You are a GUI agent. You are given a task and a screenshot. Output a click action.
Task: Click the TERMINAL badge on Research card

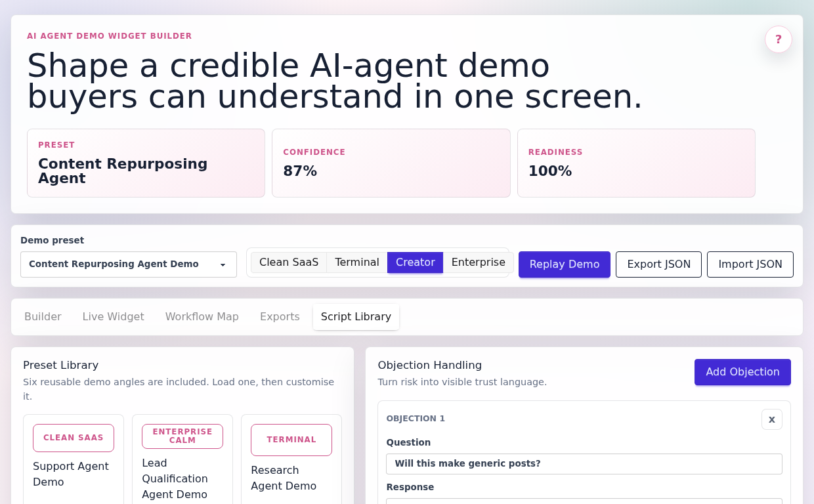[291, 440]
